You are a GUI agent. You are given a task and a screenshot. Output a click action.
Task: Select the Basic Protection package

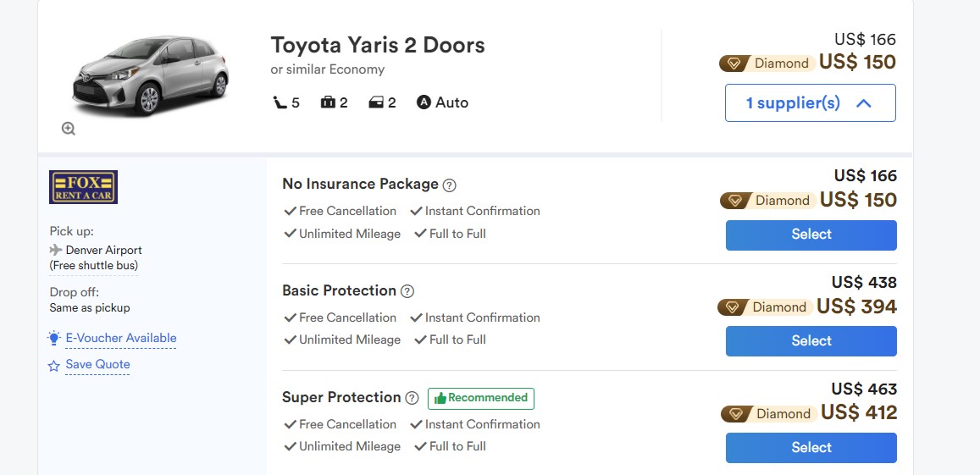(811, 341)
